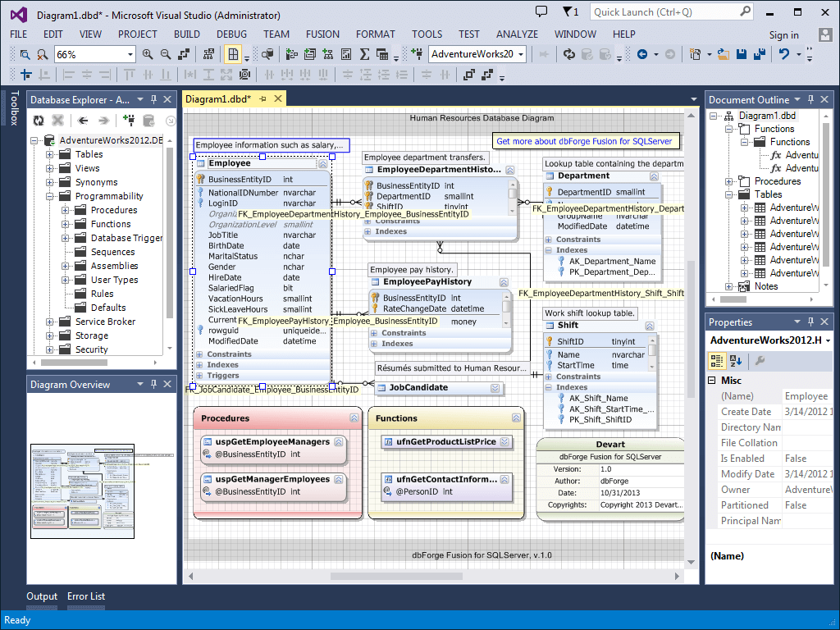Click the Bring to Front icon
Viewport: 840px width, 630px height.
coord(469,75)
